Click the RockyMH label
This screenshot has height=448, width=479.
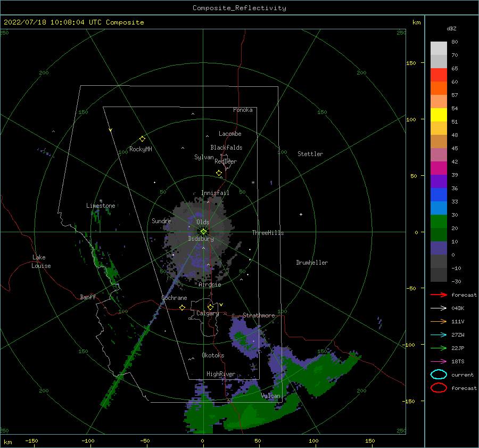click(x=141, y=149)
